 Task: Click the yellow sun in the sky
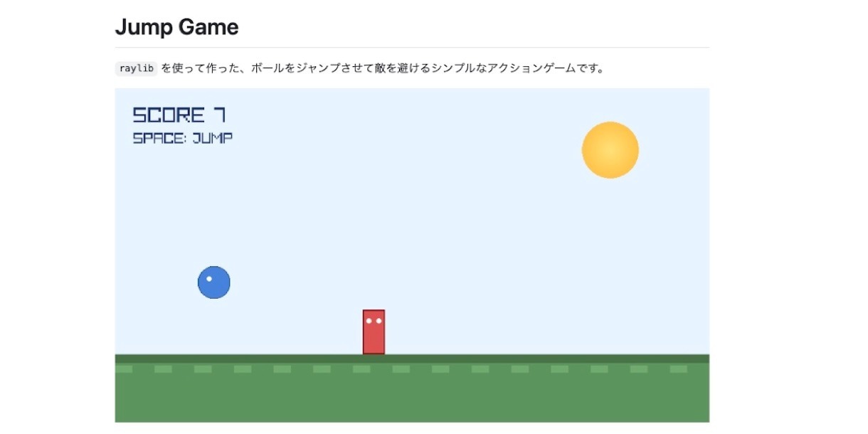pos(610,150)
